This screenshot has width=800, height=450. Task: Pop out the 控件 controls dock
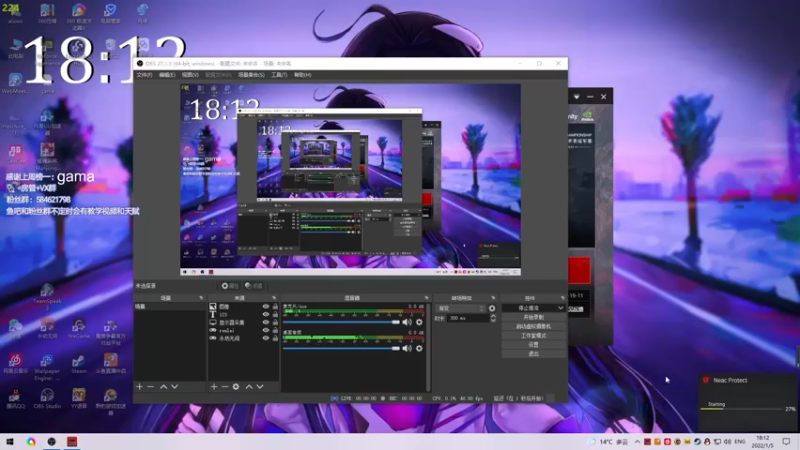pos(562,298)
